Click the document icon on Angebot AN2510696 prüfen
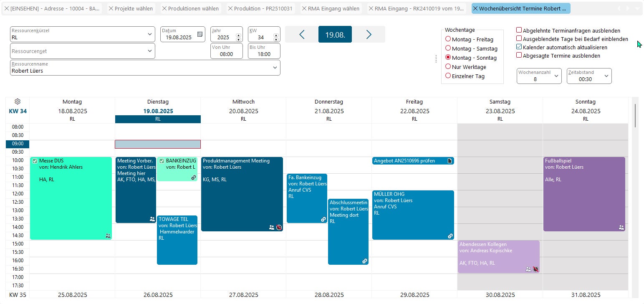This screenshot has width=644, height=304. [x=450, y=161]
